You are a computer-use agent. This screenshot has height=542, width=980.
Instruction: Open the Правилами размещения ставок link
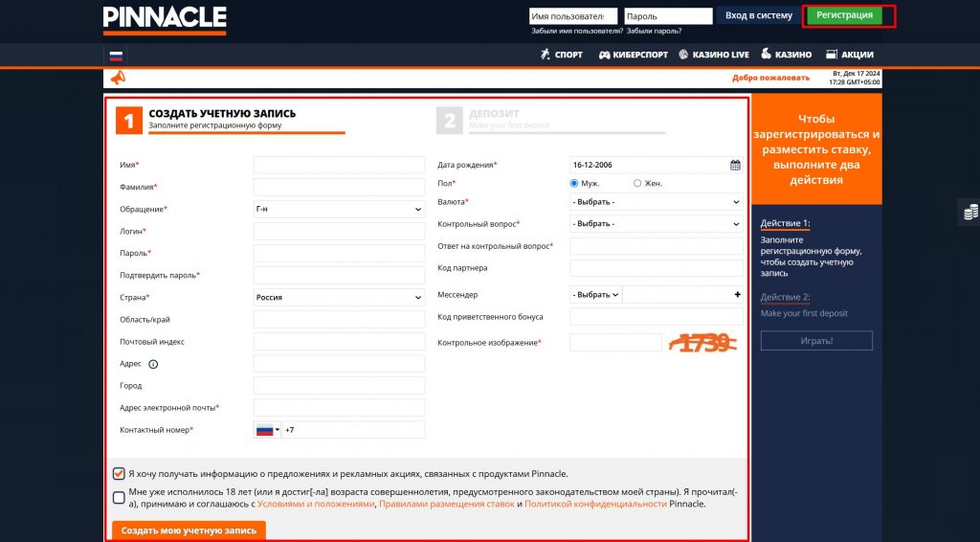[x=447, y=504]
